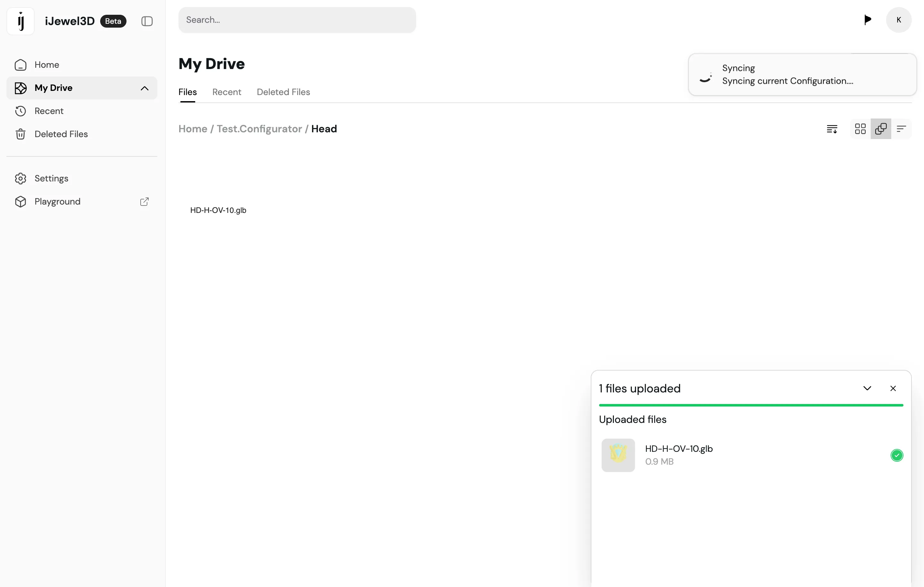This screenshot has height=587, width=924.
Task: Enable the stacked/overlap view mode
Action: tap(881, 129)
